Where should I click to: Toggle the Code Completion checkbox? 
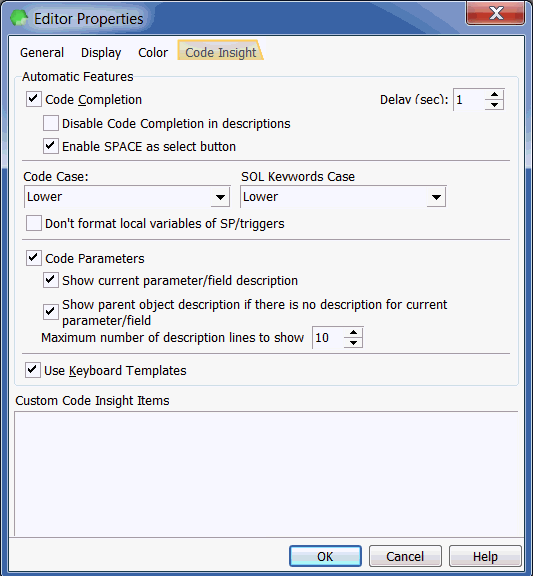click(33, 99)
